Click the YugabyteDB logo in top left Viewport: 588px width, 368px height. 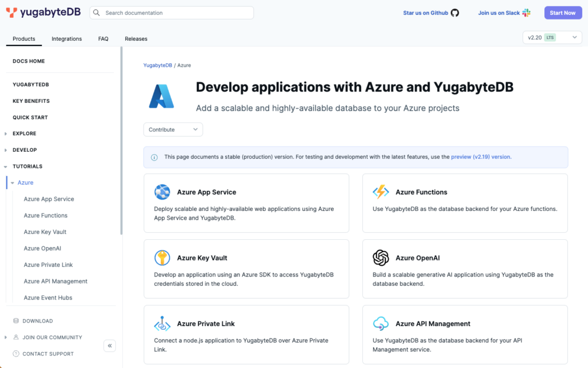click(x=43, y=11)
